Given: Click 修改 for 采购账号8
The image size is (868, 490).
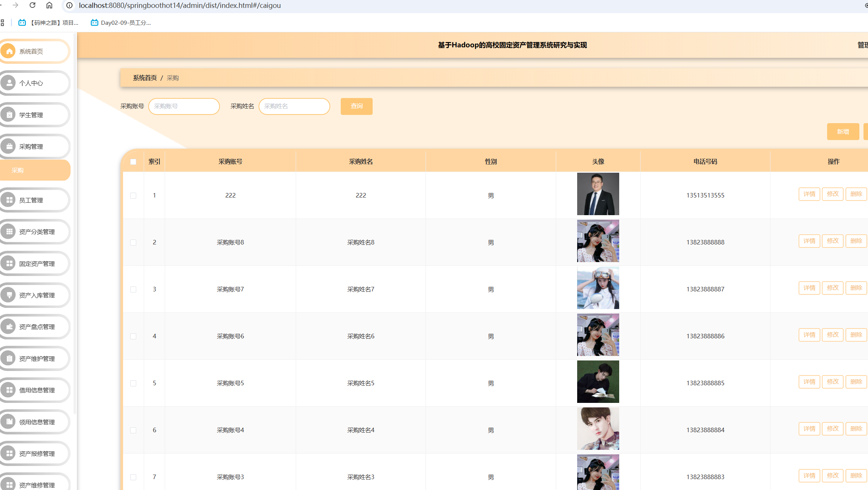Looking at the screenshot, I should point(833,241).
